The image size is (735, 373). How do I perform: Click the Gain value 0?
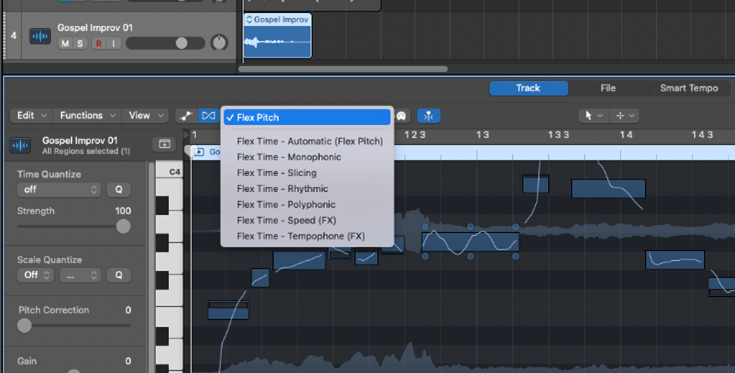pos(128,361)
